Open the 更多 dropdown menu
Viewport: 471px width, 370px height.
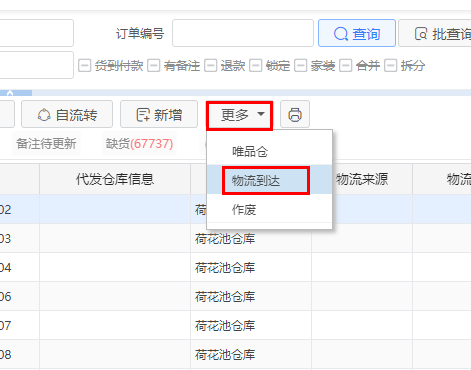pyautogui.click(x=239, y=115)
